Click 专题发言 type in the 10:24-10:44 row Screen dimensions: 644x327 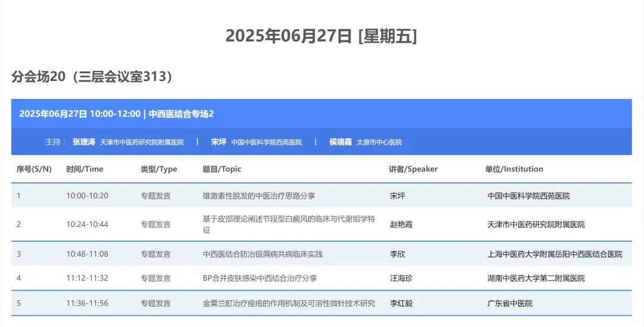(156, 225)
